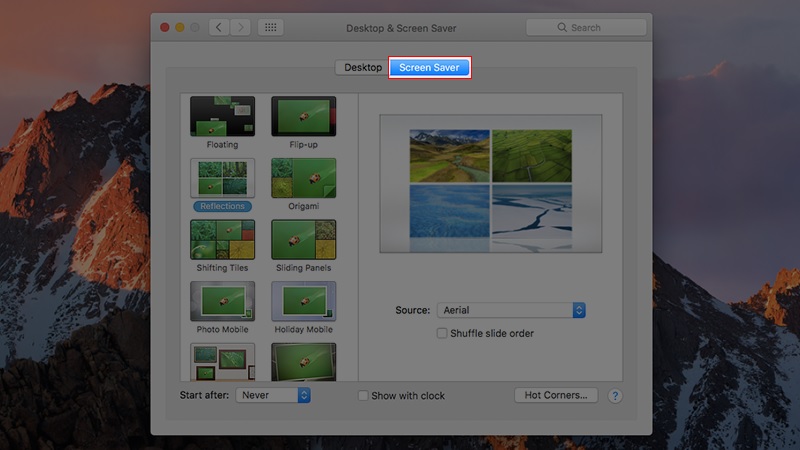The image size is (800, 450).
Task: Choose the Sliding Panels screen saver
Action: pos(303,240)
